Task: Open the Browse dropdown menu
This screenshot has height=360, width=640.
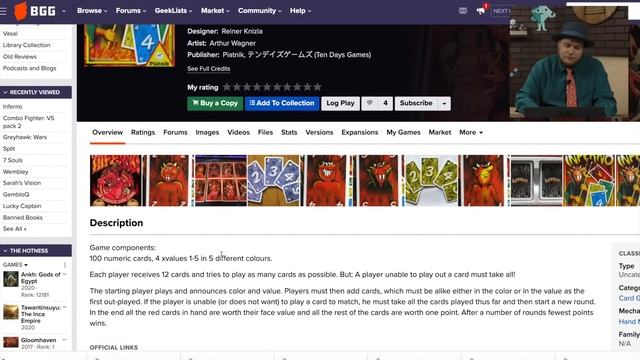Action: [92, 11]
